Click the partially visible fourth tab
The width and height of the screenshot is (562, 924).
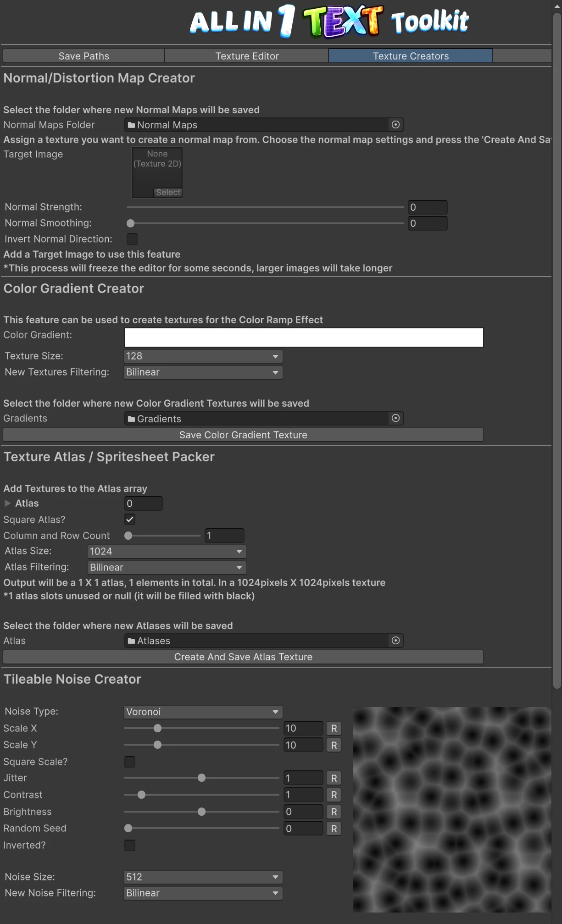tap(522, 56)
